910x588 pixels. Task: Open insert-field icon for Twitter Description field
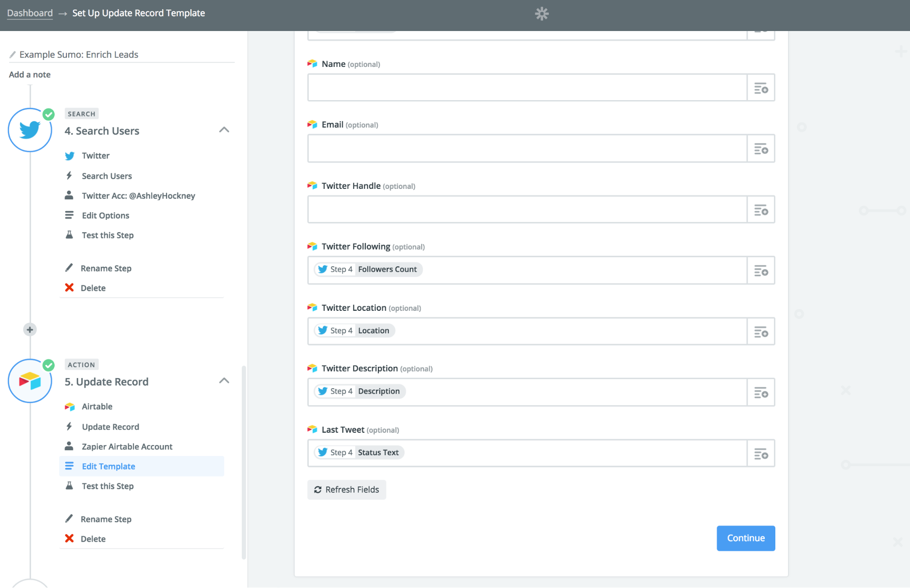761,392
